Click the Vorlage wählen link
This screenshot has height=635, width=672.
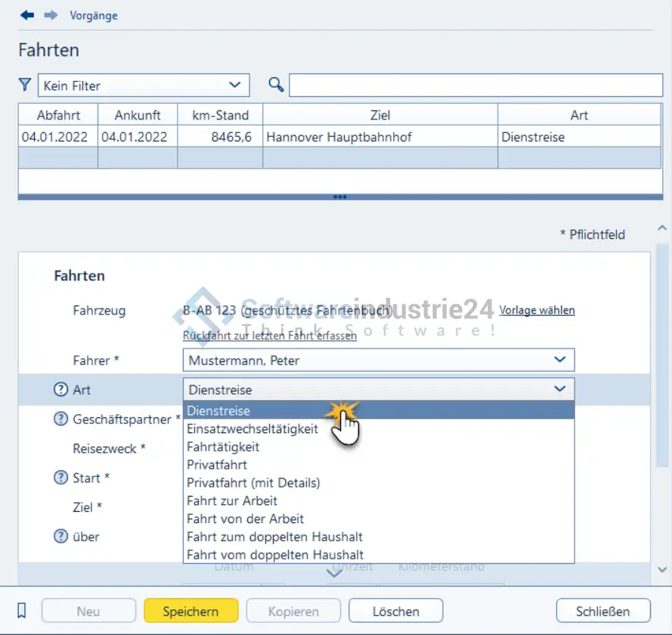point(537,310)
